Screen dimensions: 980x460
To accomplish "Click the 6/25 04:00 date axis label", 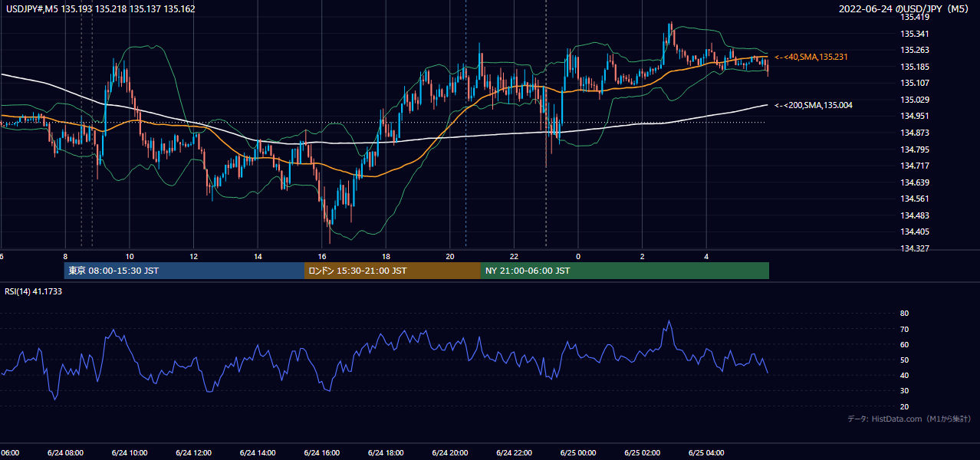I will (706, 453).
